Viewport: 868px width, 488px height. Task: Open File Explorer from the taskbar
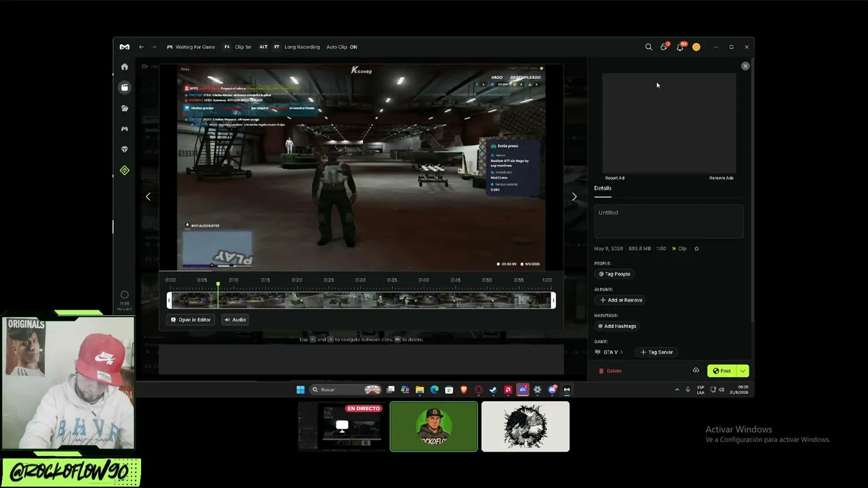click(x=420, y=390)
